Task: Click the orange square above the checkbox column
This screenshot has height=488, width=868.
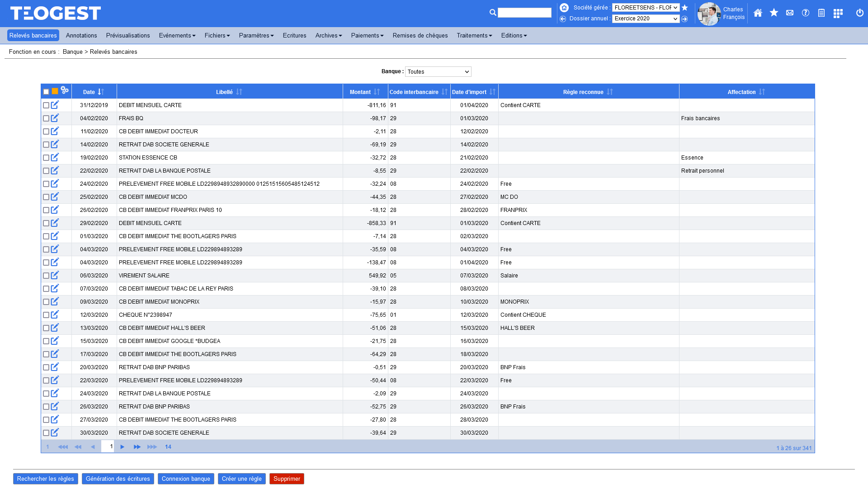Action: pos(54,91)
